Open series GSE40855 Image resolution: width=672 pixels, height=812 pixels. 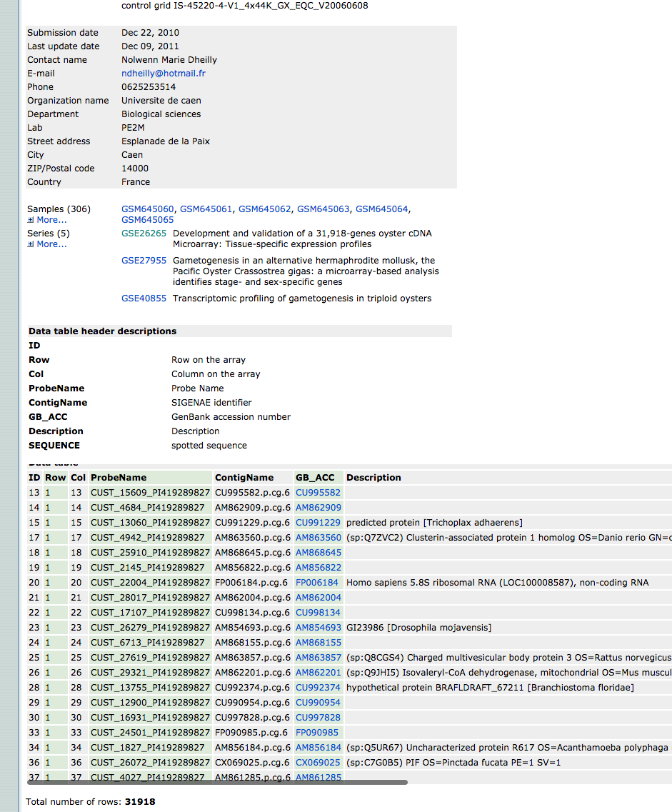pos(144,299)
